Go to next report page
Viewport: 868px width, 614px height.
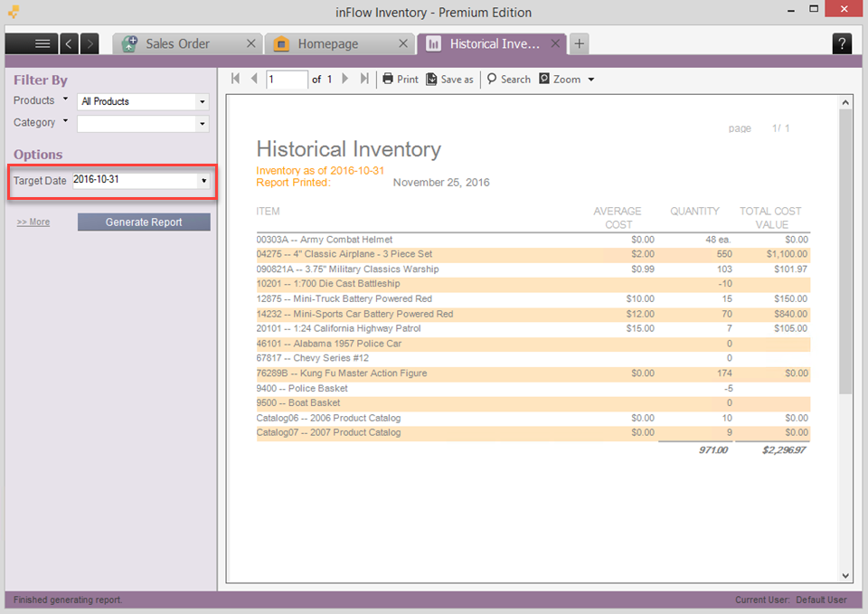click(x=344, y=79)
